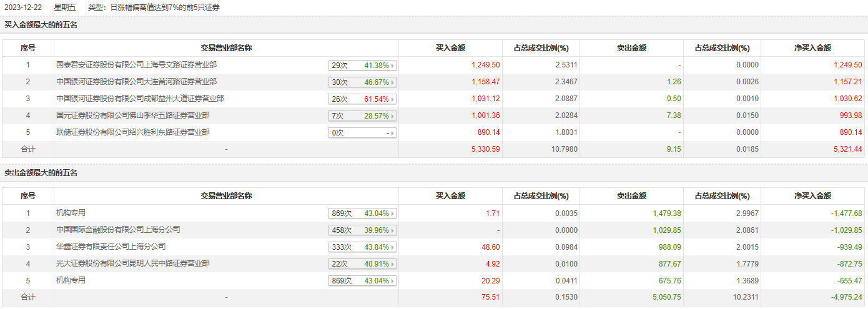Viewport: 868px width, 309px height.
Task: Select net buy value 1,030.62
Action: coord(848,99)
